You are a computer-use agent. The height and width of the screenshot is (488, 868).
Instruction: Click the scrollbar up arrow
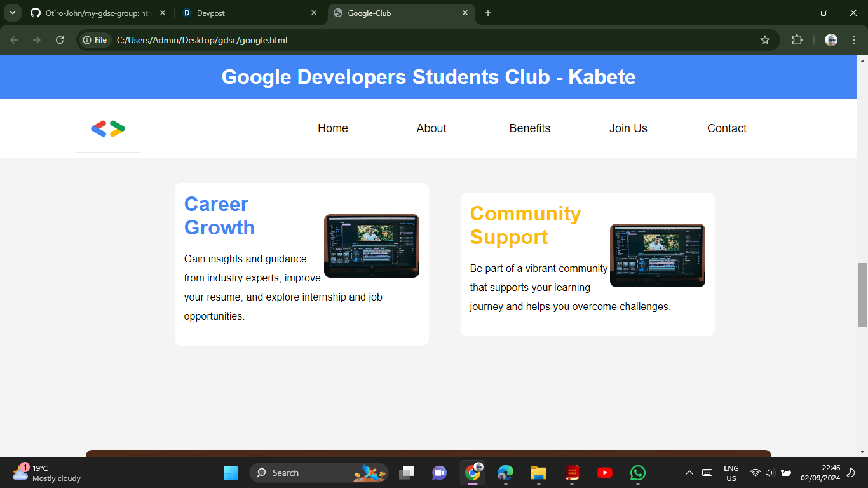[x=862, y=60]
